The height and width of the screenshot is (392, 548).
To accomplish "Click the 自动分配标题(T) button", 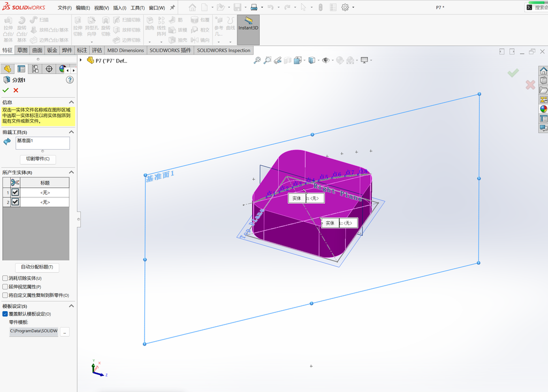I will click(37, 267).
